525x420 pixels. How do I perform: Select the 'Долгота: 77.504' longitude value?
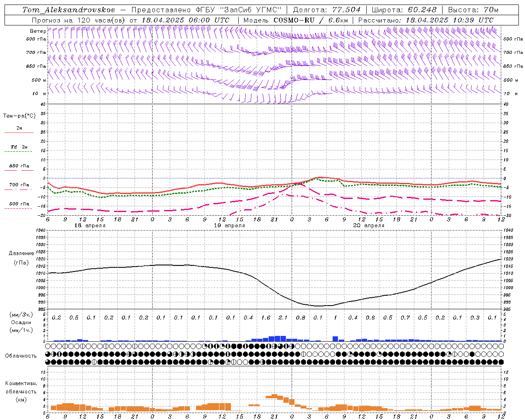pos(327,9)
